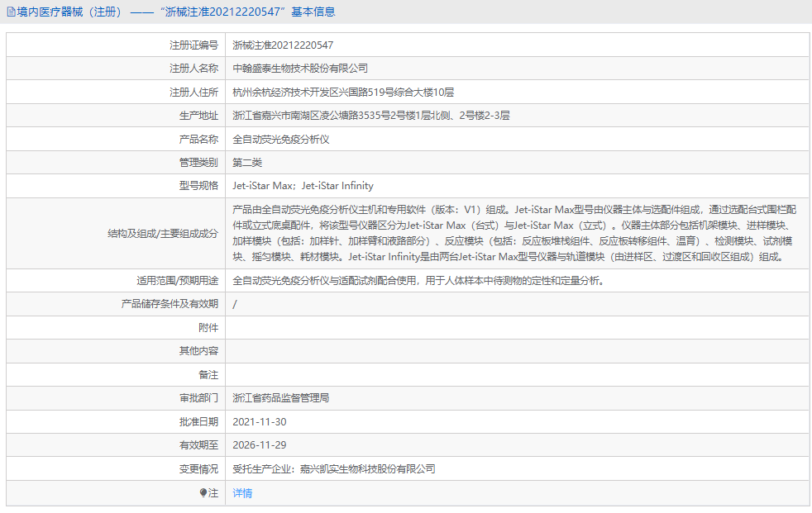Click the 注册人住所 label
812x513 pixels.
coord(193,92)
